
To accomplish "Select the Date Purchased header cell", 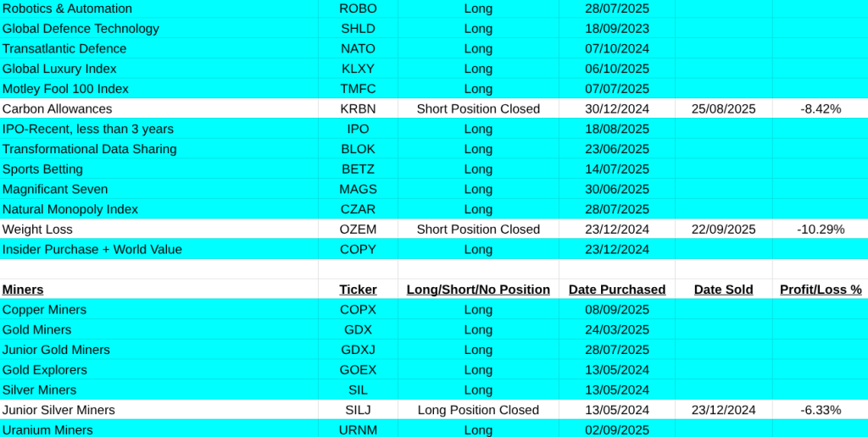I will point(616,290).
